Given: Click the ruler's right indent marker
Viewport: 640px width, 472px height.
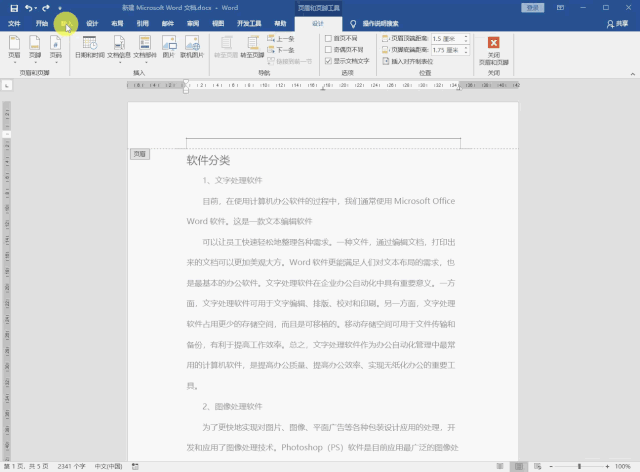Looking at the screenshot, I should pyautogui.click(x=460, y=88).
